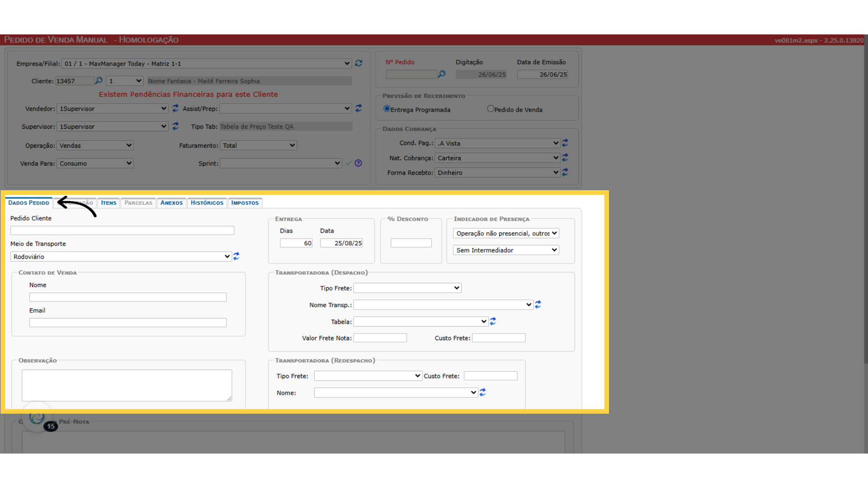868x488 pixels.
Task: Refresh Cond. Pag. options icon
Action: 565,143
